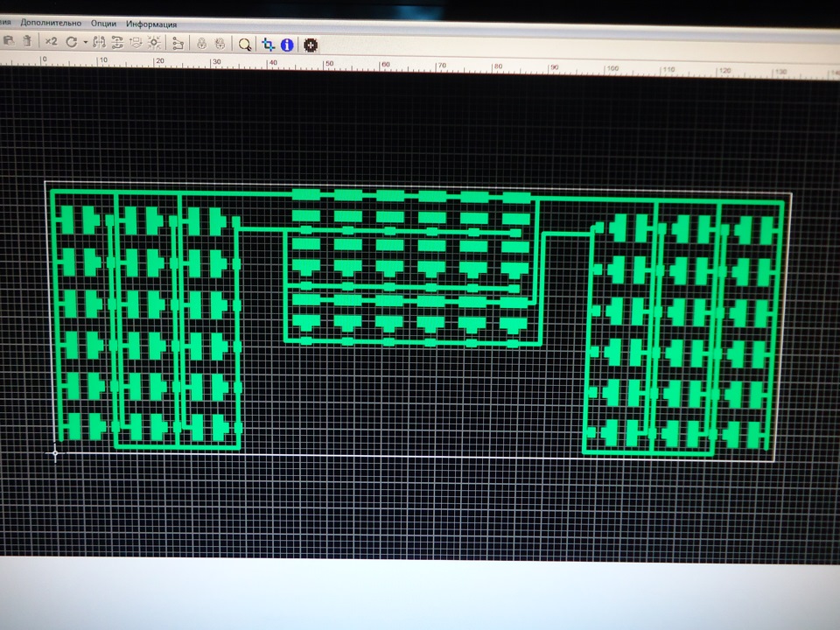The height and width of the screenshot is (630, 840).
Task: Click the black round icon on toolbar
Action: 311,45
